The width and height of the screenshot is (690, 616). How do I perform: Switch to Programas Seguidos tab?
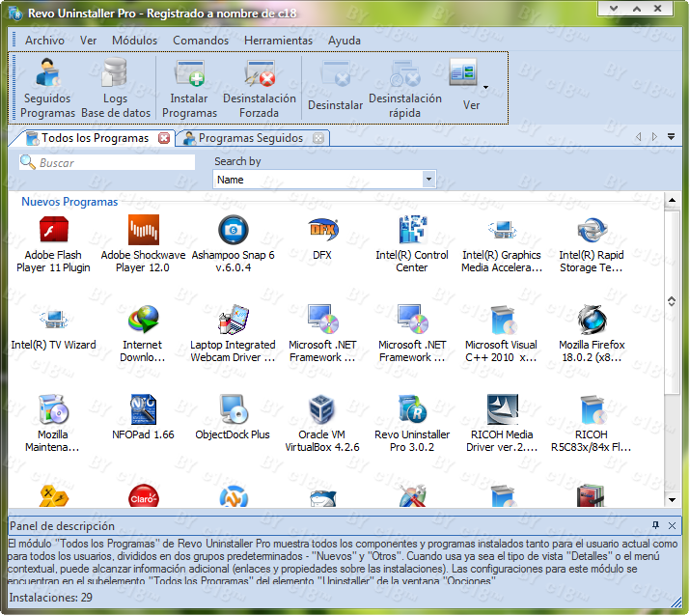(250, 138)
